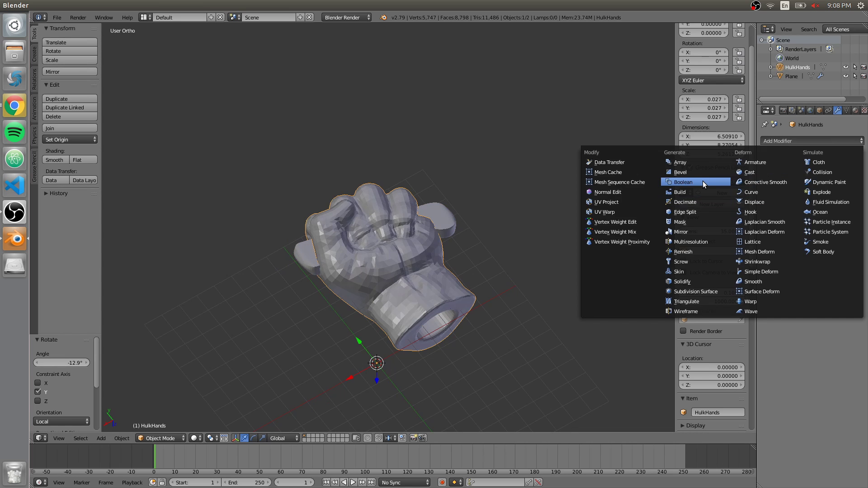Open the Object properties tab (orange cube icon)
This screenshot has width=868, height=488.
click(x=820, y=110)
